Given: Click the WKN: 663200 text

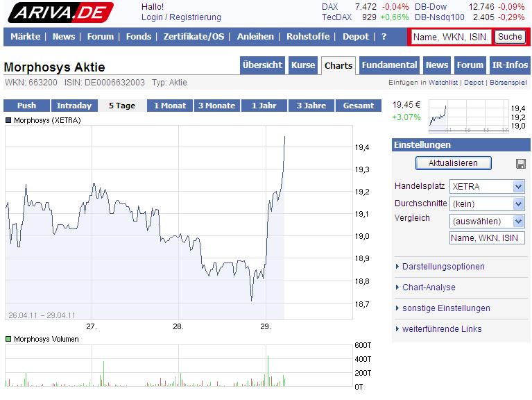Looking at the screenshot, I should point(31,83).
